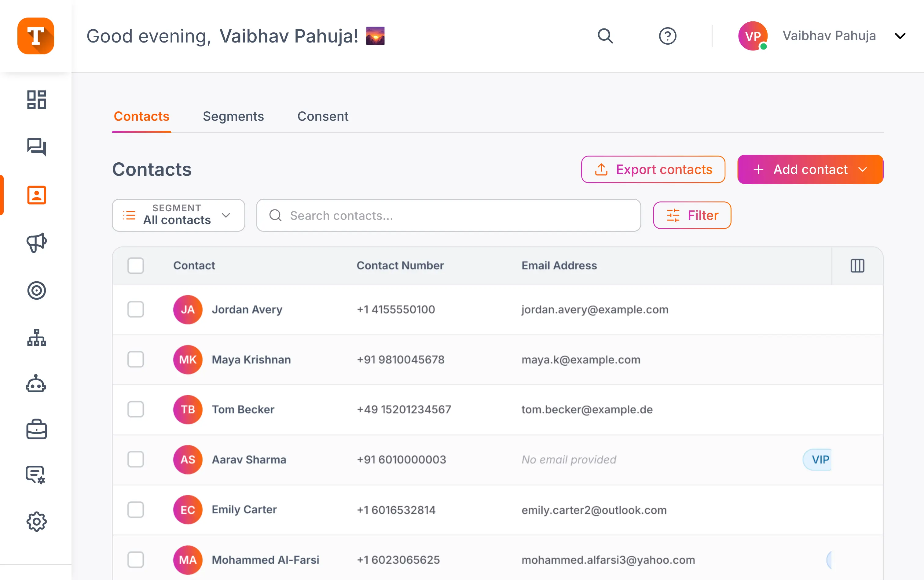Open the conversations chat icon in sidebar

(x=36, y=147)
